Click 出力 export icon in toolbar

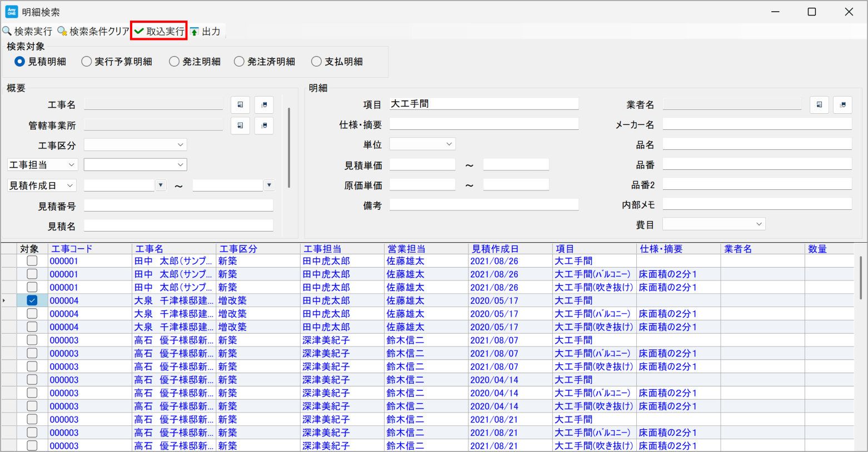point(194,32)
